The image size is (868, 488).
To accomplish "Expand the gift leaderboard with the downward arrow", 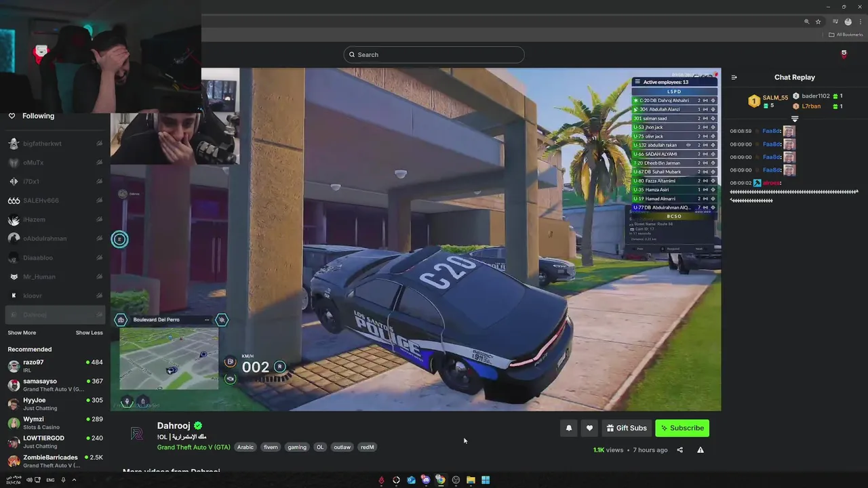I will point(795,119).
